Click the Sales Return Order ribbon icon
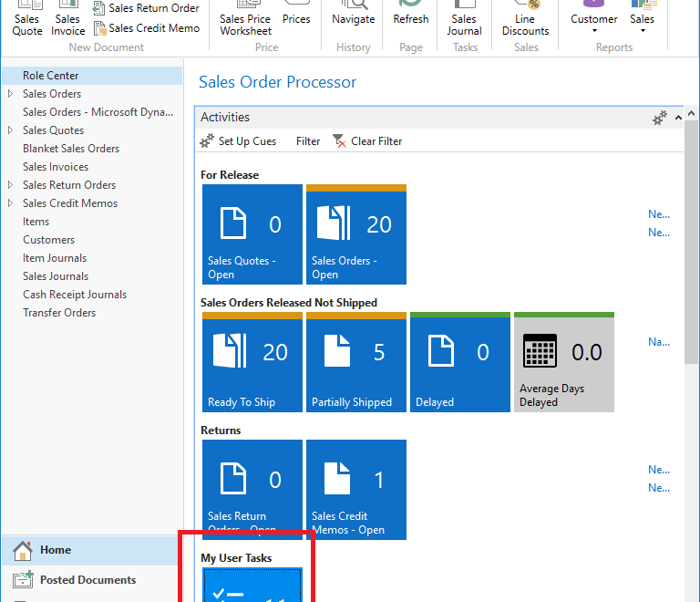 (x=98, y=8)
